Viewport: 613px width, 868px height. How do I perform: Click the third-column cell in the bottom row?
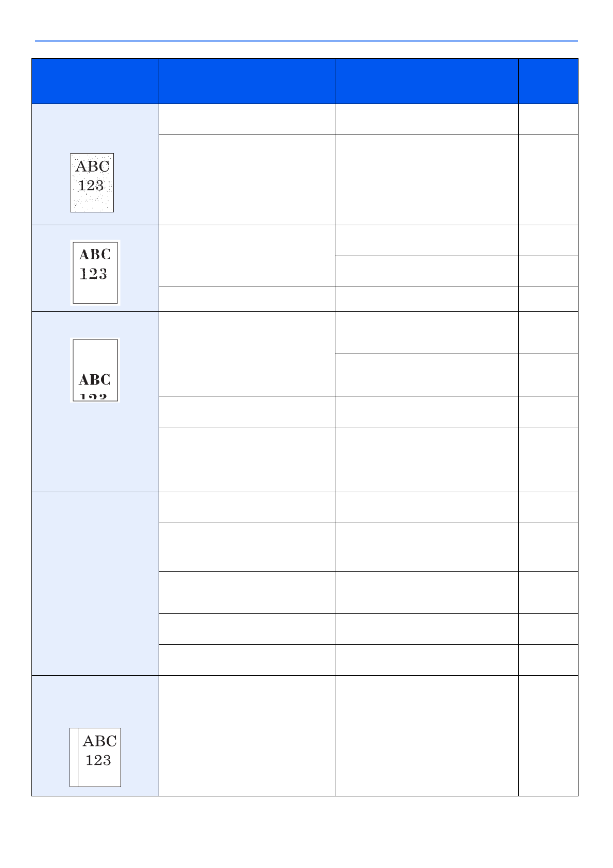click(x=427, y=736)
